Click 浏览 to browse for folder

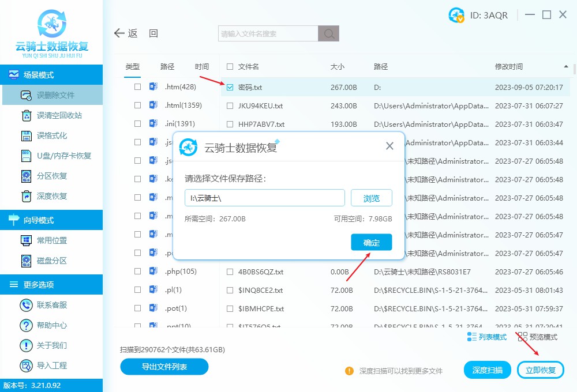pos(371,198)
